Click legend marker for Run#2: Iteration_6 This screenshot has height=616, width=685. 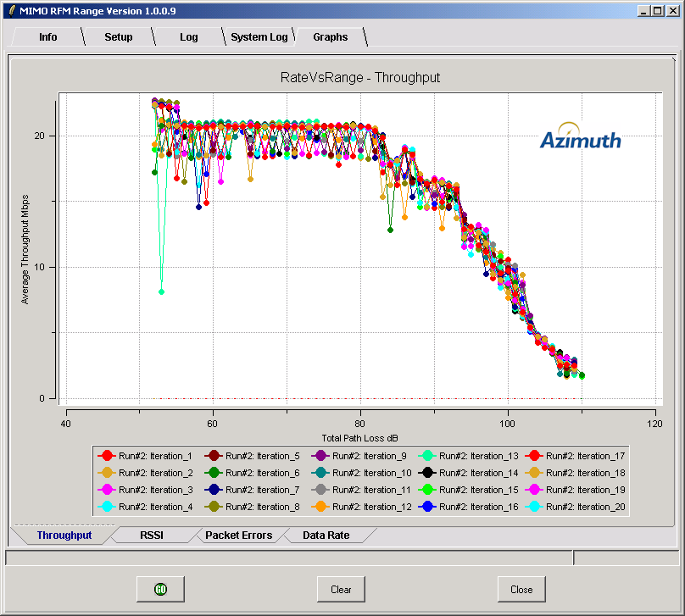point(214,473)
